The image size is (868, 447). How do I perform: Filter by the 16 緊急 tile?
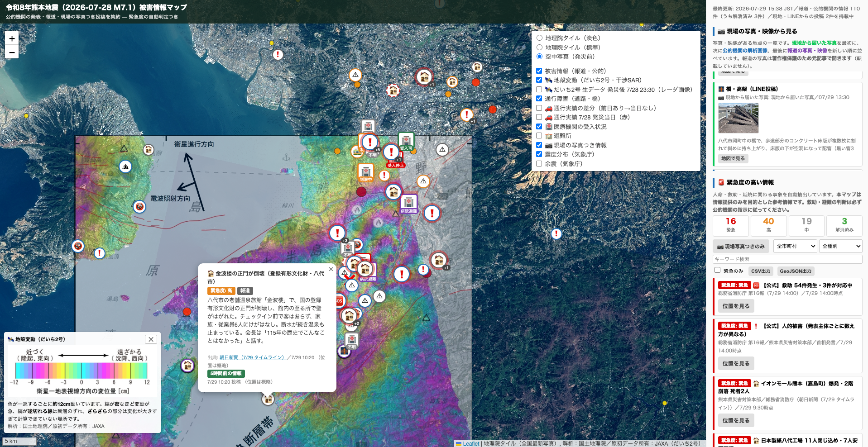[x=731, y=225]
